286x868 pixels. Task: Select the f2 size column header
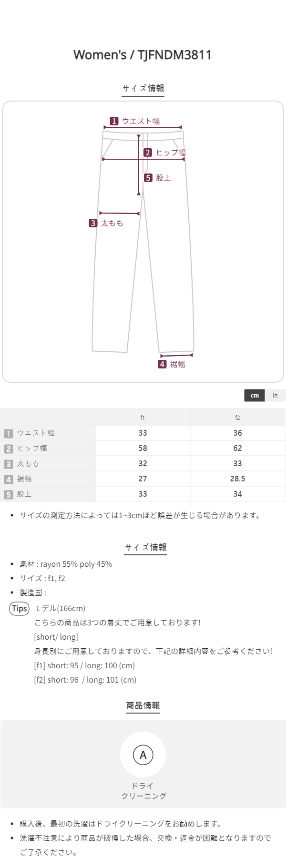(x=237, y=418)
